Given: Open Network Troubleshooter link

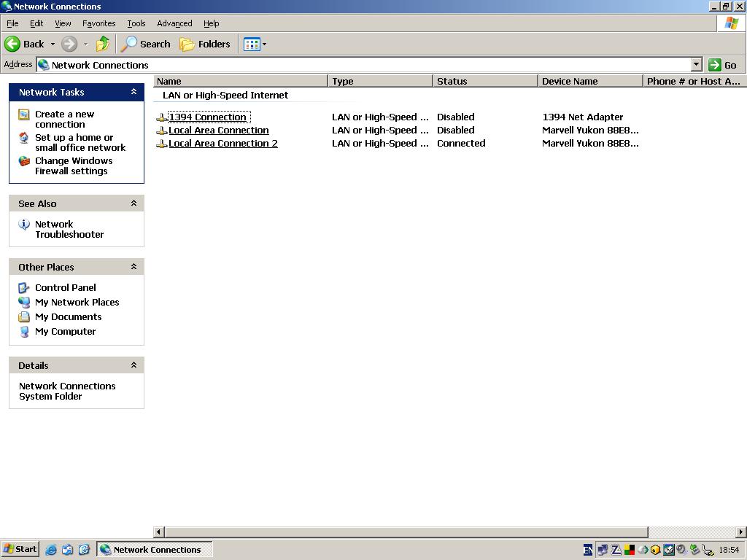Looking at the screenshot, I should (x=69, y=229).
